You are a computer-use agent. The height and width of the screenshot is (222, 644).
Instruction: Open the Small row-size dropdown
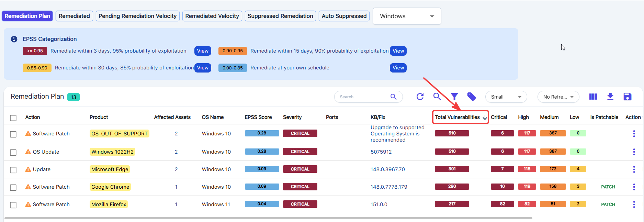point(506,97)
